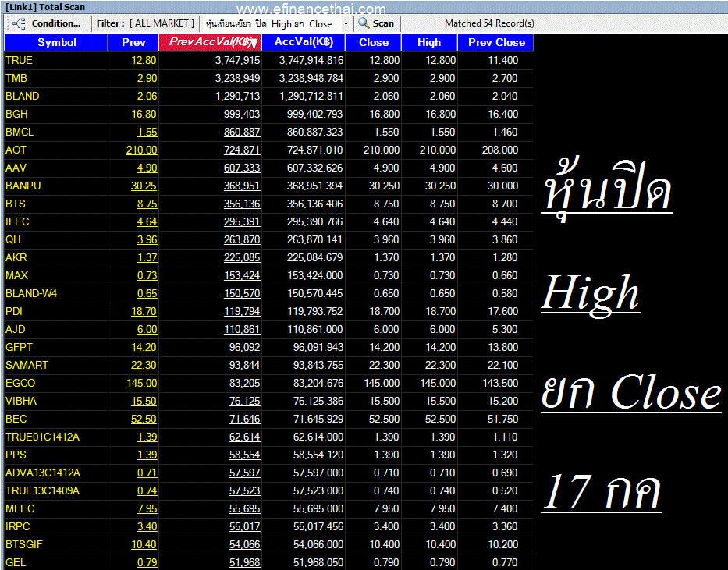Click the sort arrow in Prev AccVal header
Screen dimensions: 728x570
254,44
